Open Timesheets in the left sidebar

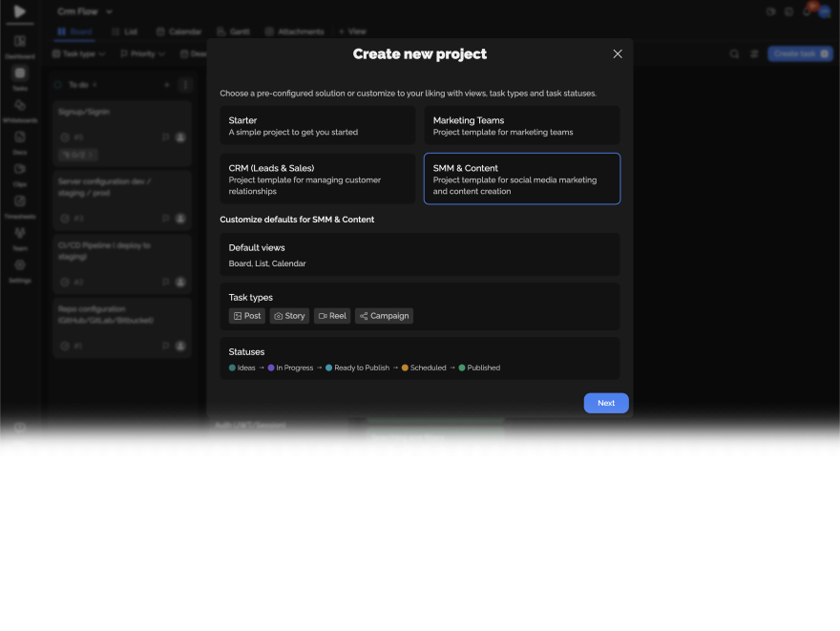[19, 202]
